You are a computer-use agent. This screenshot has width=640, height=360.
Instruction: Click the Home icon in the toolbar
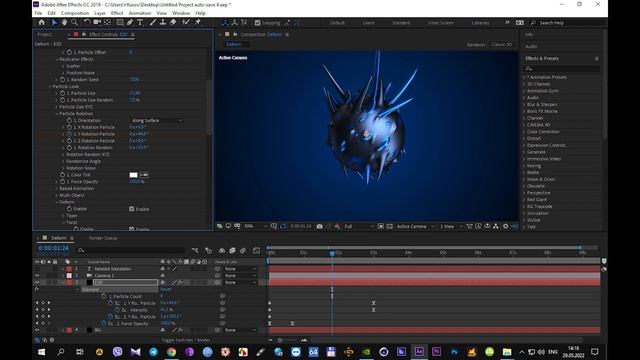[x=42, y=22]
